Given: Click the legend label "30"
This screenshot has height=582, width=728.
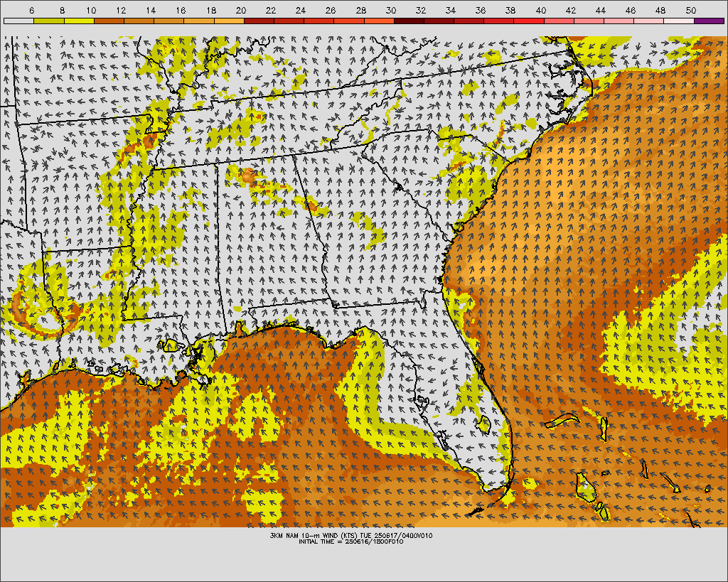Looking at the screenshot, I should pos(390,10).
